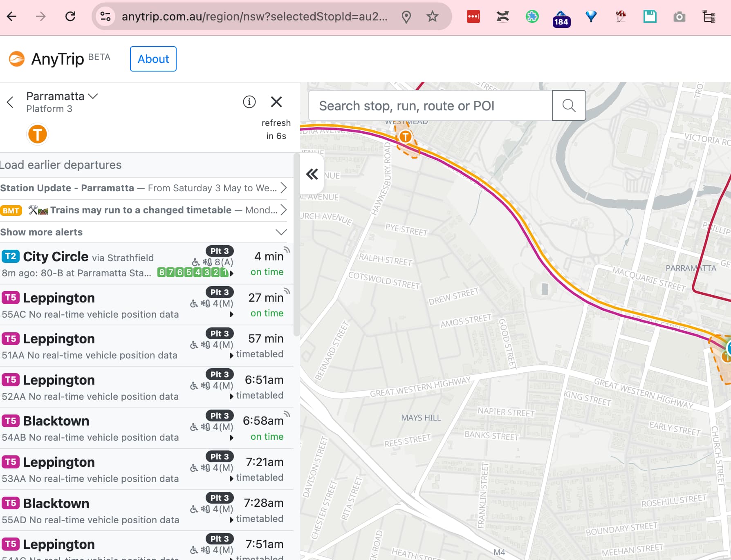731x560 pixels.
Task: Click the departures list scrollbar
Action: 297,245
